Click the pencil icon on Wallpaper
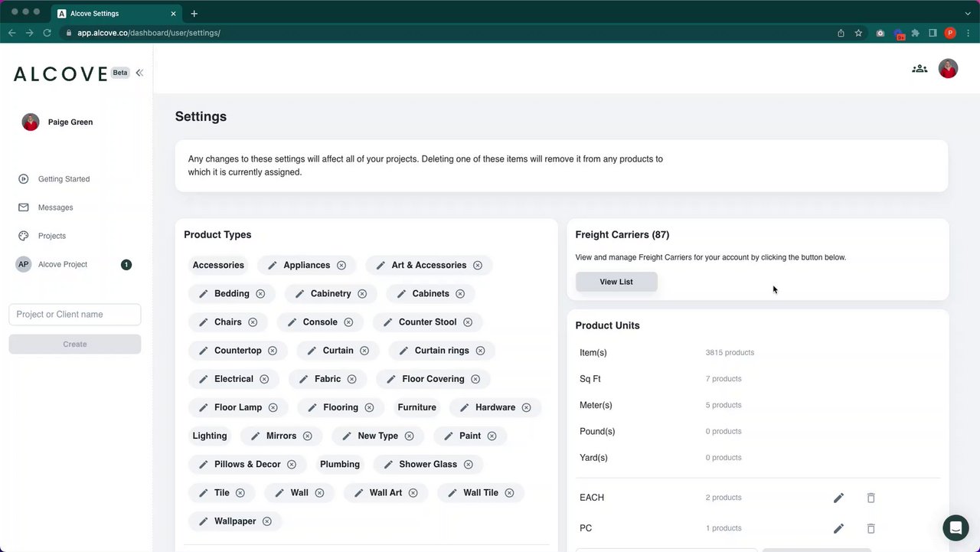 204,521
